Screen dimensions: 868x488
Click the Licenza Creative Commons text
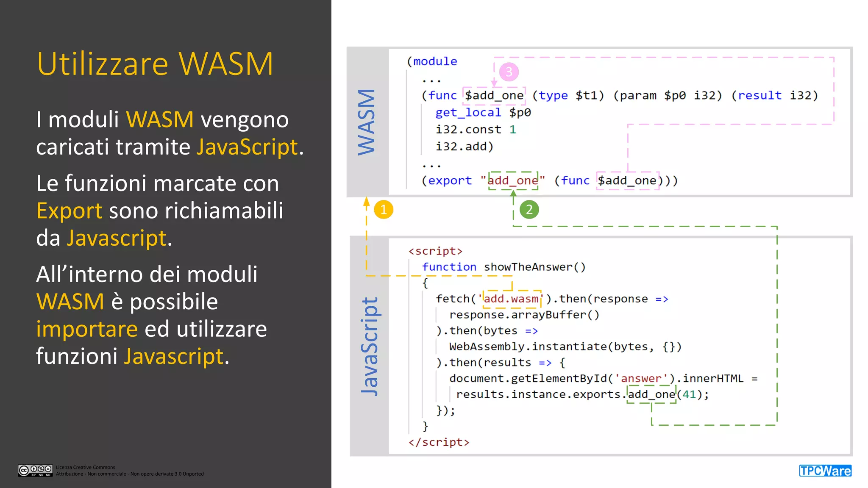pos(86,467)
